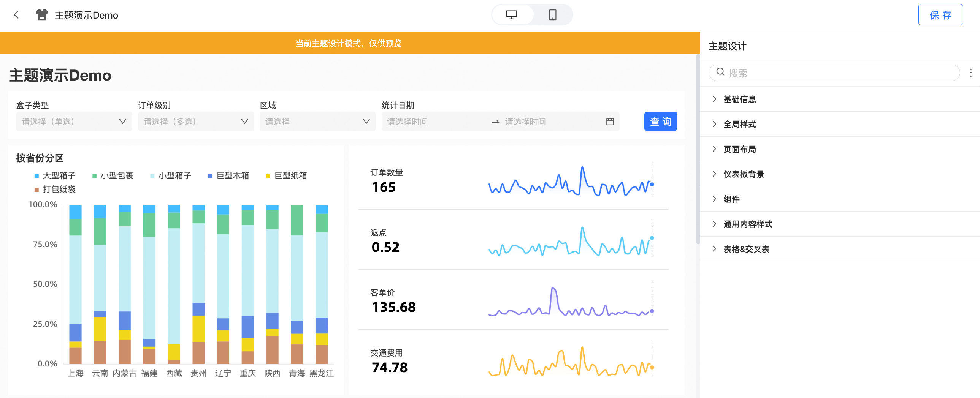980x398 pixels.
Task: Expand the 全局样式 section
Action: pos(739,124)
